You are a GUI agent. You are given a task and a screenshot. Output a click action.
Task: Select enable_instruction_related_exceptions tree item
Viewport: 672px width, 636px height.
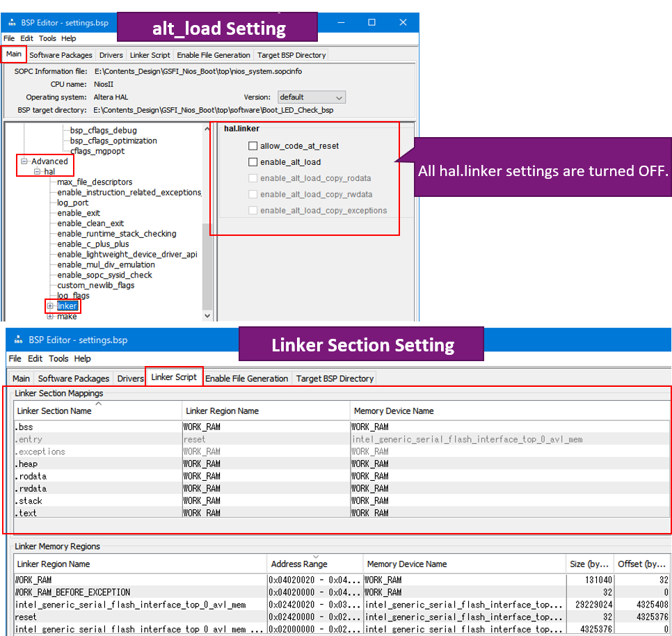[129, 193]
